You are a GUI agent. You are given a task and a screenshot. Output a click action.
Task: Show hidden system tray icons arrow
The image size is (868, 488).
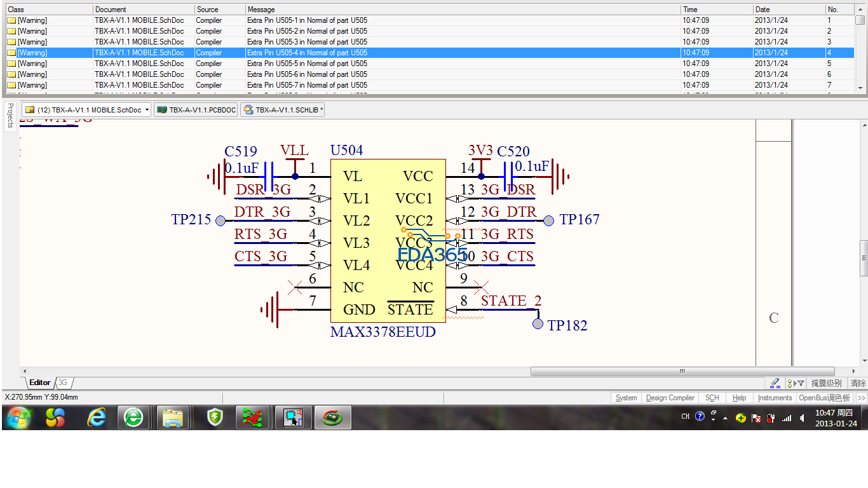coord(726,417)
